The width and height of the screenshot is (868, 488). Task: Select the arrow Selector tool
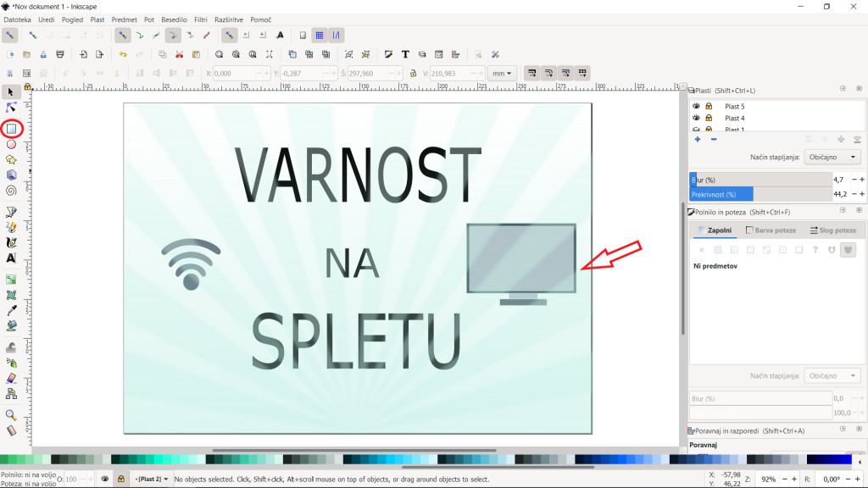(x=10, y=91)
